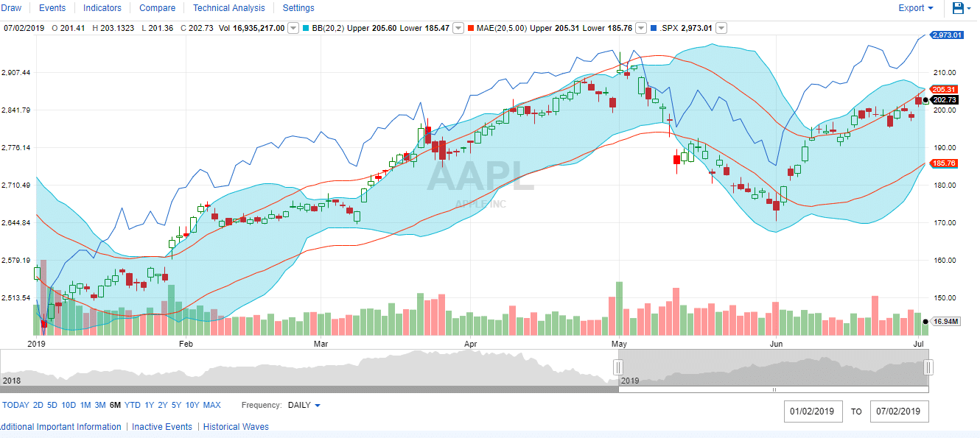This screenshot has height=438, width=980.
Task: Open the Technical Analysis menu
Action: [228, 8]
